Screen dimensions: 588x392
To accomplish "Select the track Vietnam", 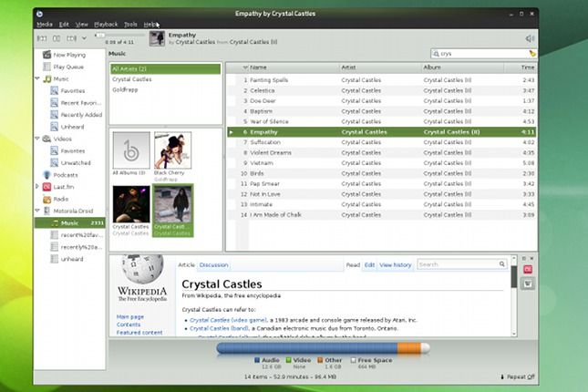I will pyautogui.click(x=381, y=163).
